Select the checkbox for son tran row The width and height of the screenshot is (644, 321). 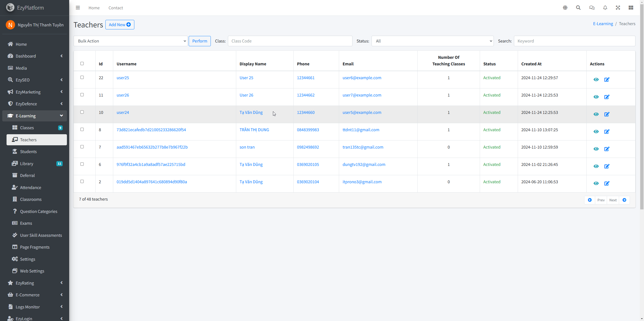click(x=82, y=147)
